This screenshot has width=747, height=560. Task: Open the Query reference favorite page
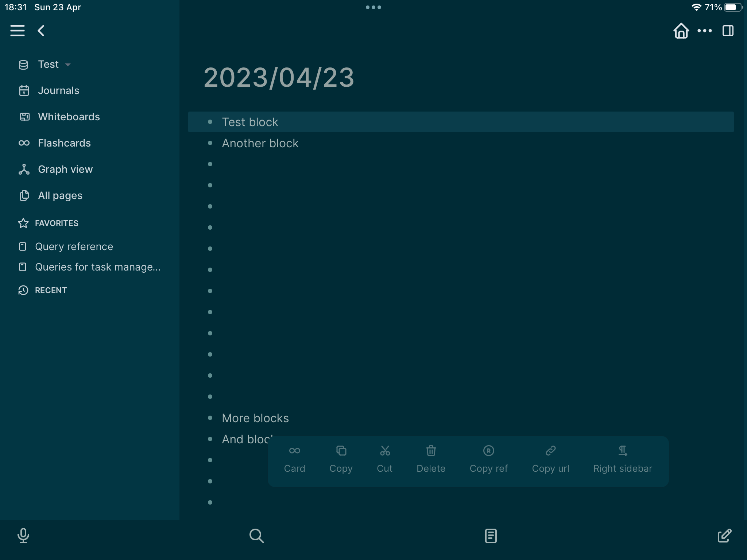tap(74, 246)
